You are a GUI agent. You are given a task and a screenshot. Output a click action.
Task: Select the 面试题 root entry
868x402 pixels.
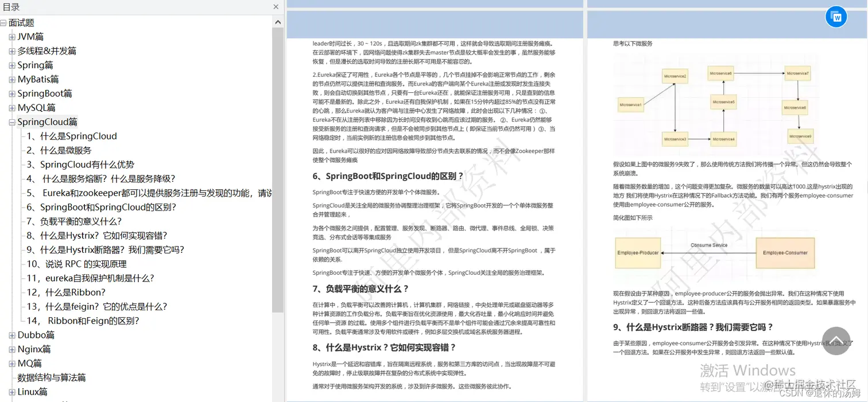[x=21, y=23]
